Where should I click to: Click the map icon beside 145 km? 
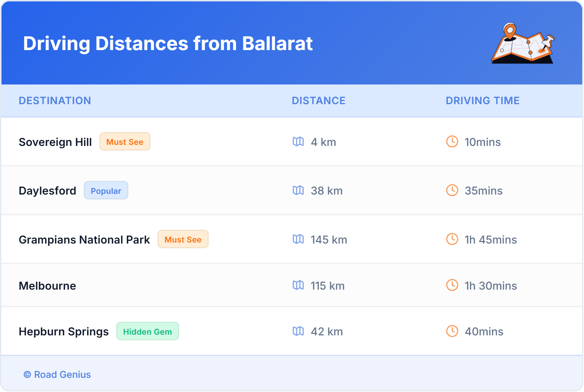pos(299,240)
